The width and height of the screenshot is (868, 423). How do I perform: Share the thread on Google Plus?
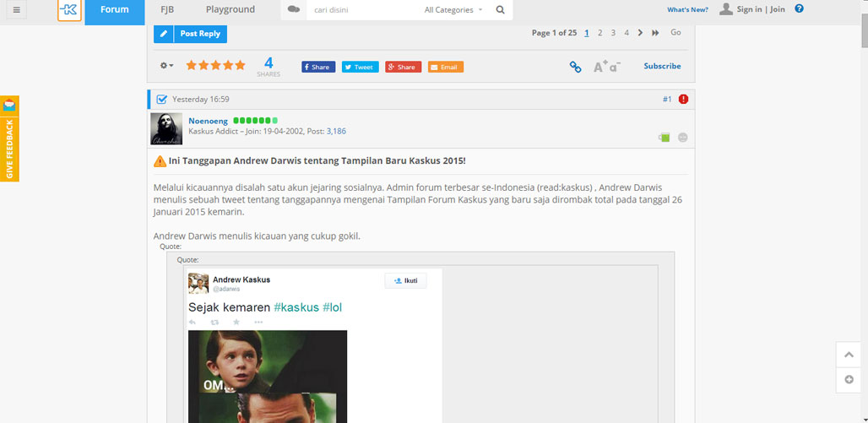[x=403, y=67]
